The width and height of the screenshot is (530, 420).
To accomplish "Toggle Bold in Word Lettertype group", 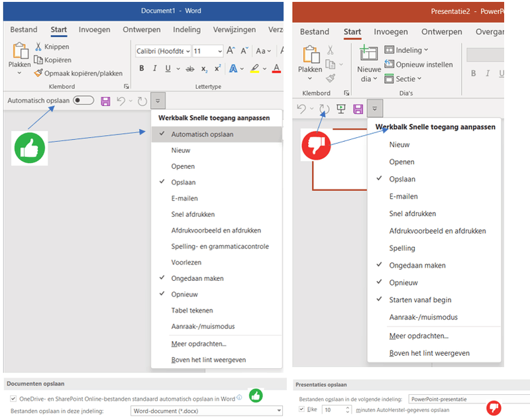I will (142, 68).
